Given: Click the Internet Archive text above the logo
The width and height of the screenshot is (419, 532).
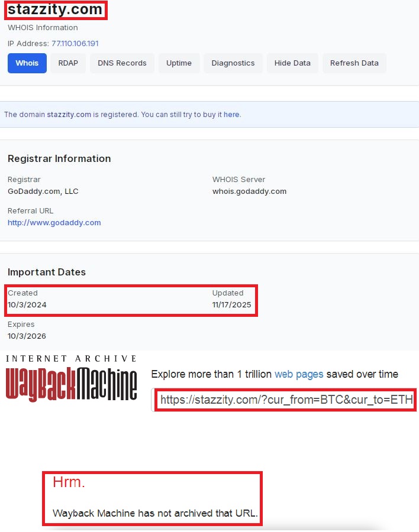Looking at the screenshot, I should tap(71, 359).
